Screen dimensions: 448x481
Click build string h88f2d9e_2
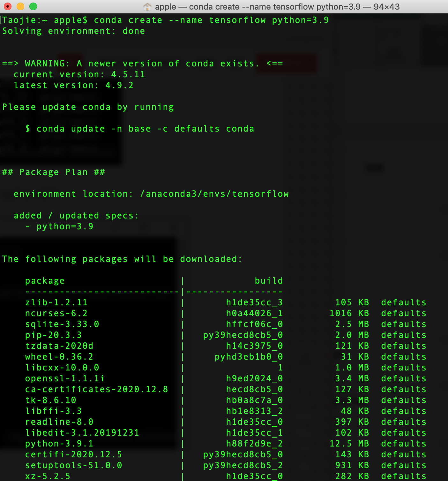(255, 444)
